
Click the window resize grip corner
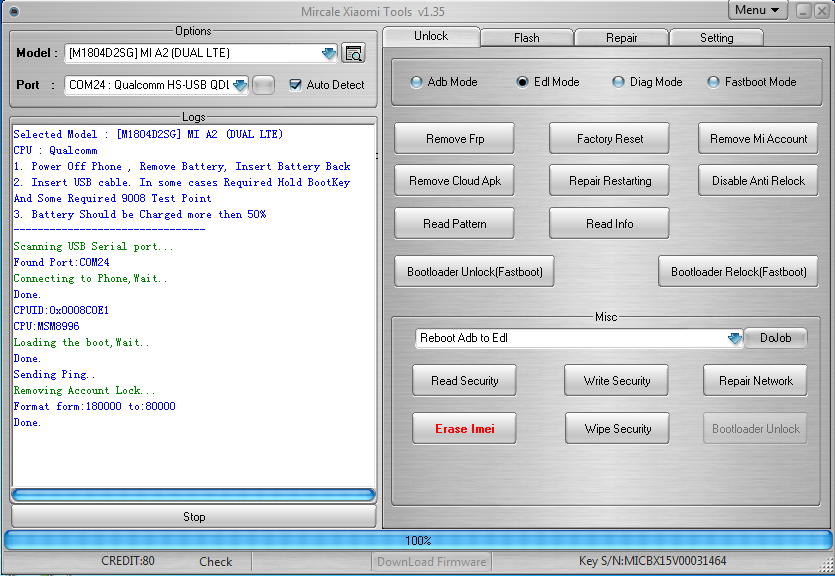(x=827, y=566)
